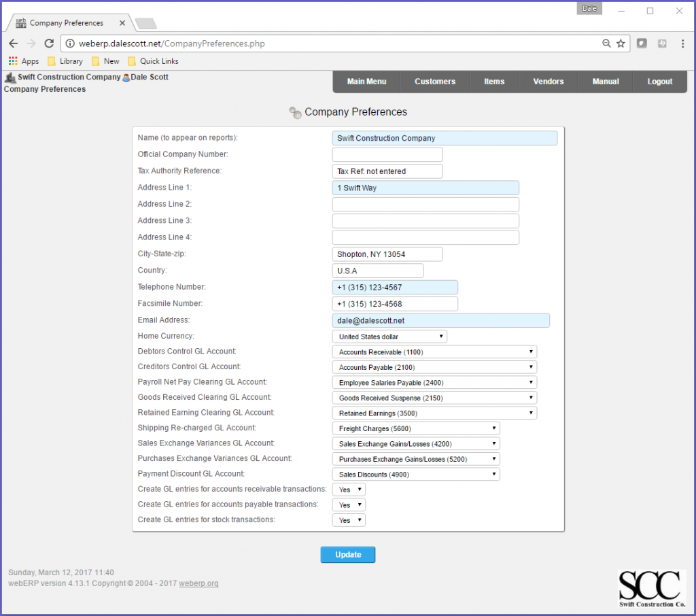The image size is (696, 616).
Task: Change GL entries for stock transactions selector
Action: coord(349,520)
